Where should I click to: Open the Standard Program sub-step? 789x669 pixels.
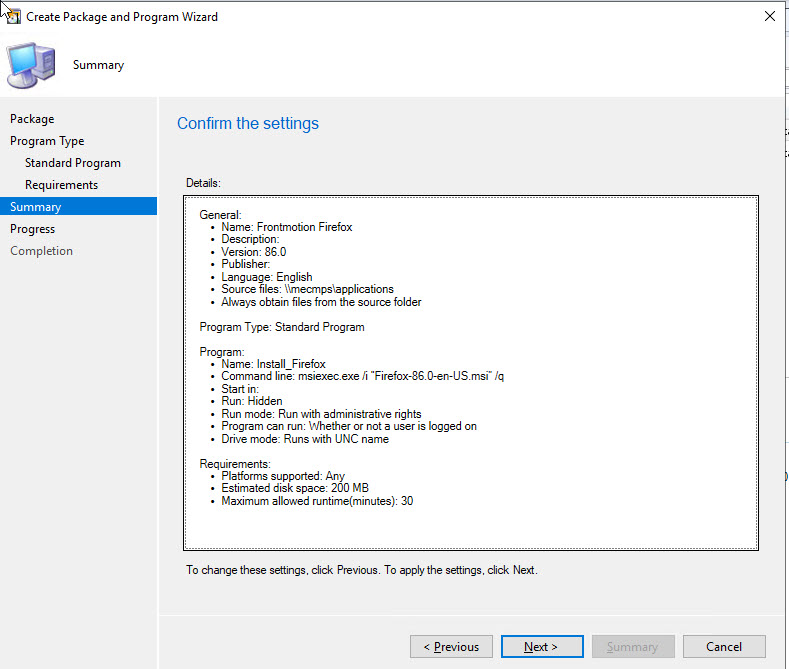pyautogui.click(x=73, y=163)
